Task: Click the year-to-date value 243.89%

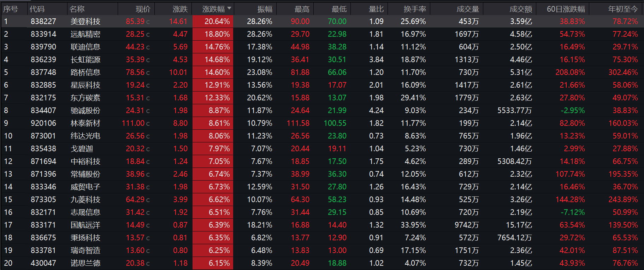Action: 623,200
